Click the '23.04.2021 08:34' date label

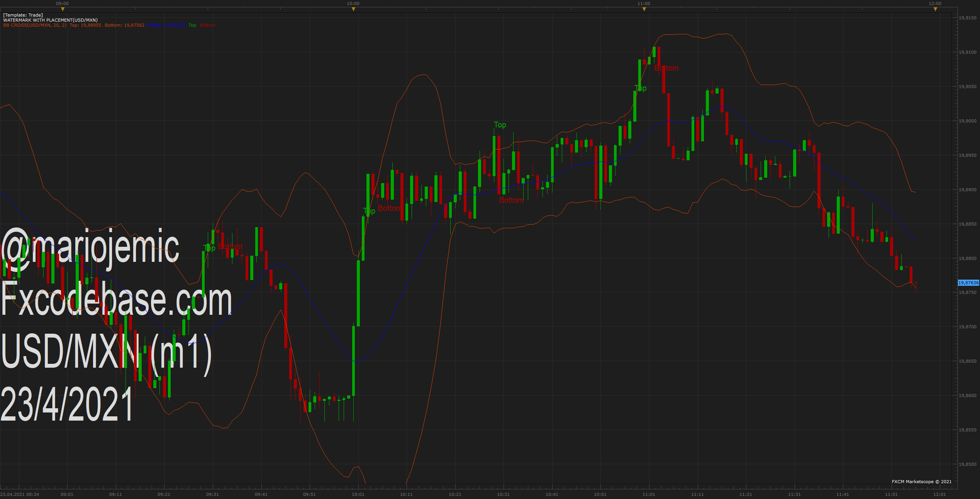(20, 494)
